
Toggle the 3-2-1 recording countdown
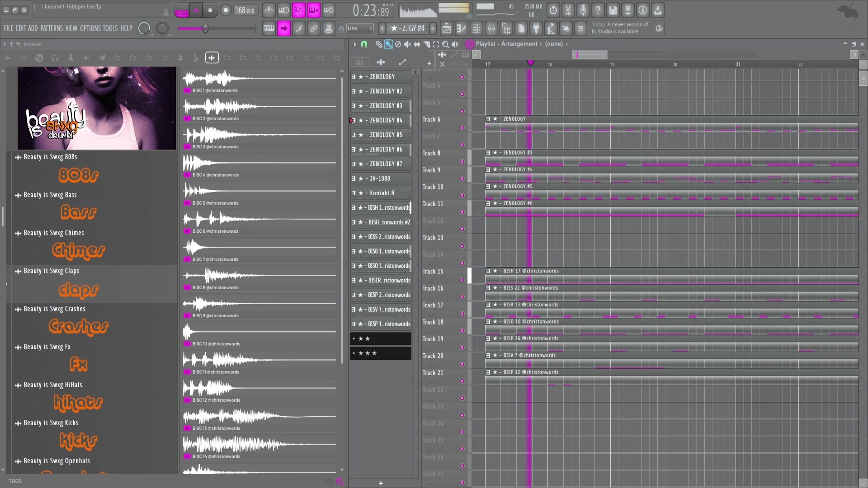(299, 10)
